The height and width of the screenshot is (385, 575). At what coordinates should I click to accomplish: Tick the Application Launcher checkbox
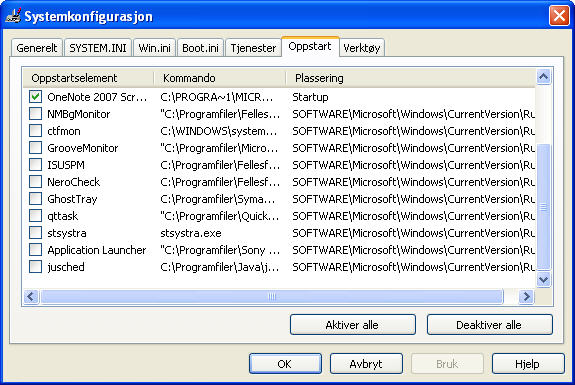(x=35, y=250)
